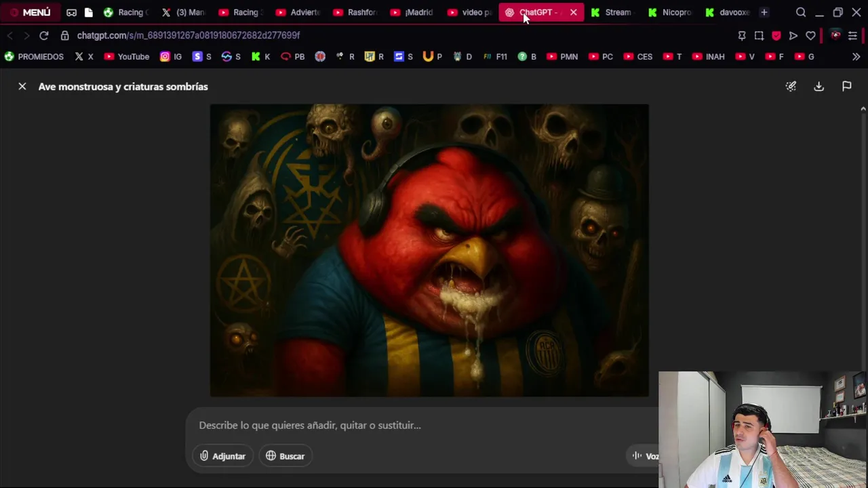Open a new tab with the plus button
Viewport: 868px width, 488px height.
tap(764, 12)
